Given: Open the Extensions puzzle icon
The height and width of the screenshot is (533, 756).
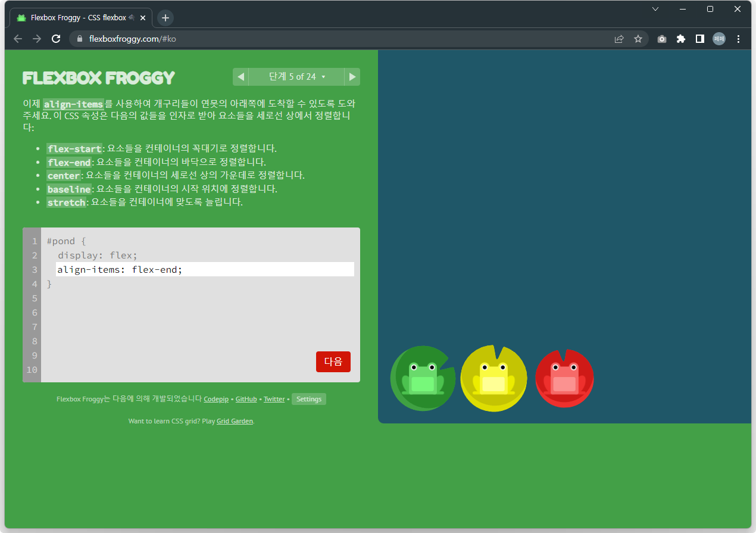Looking at the screenshot, I should [681, 39].
